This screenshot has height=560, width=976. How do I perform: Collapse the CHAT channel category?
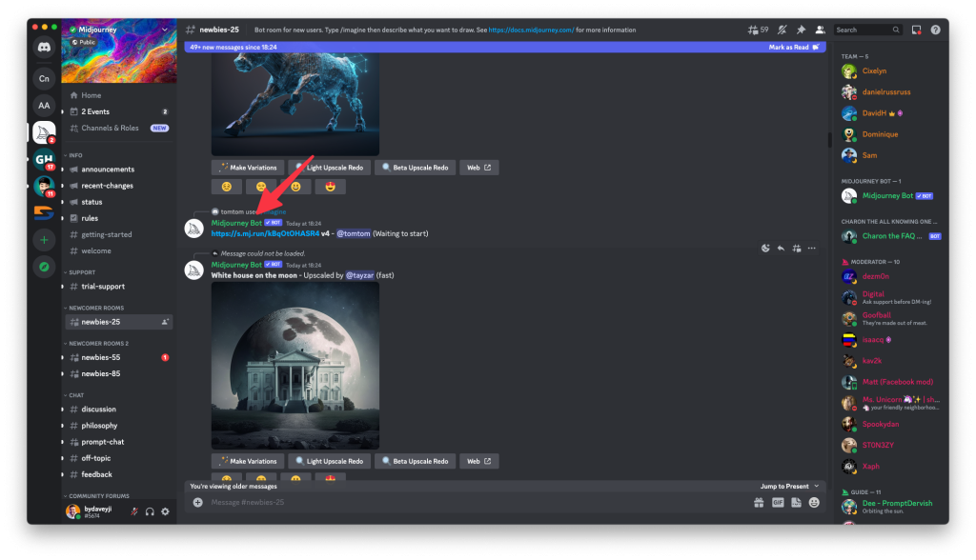[74, 395]
